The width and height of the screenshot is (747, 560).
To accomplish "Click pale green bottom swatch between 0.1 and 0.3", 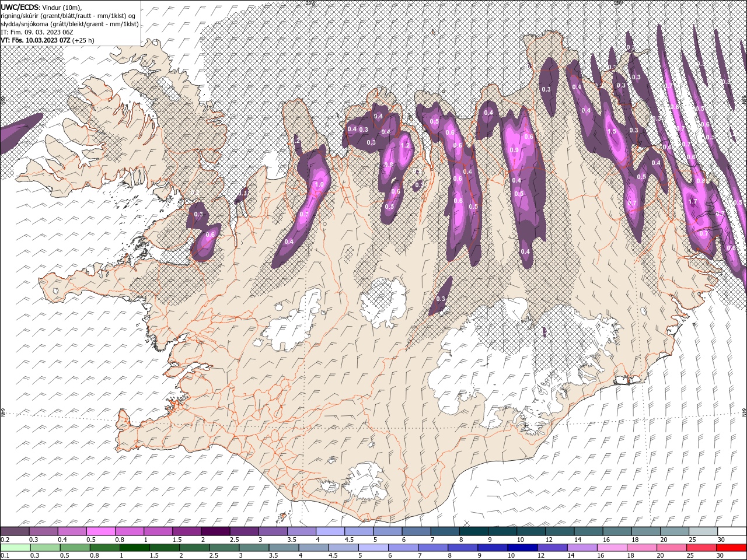I will tap(15, 547).
